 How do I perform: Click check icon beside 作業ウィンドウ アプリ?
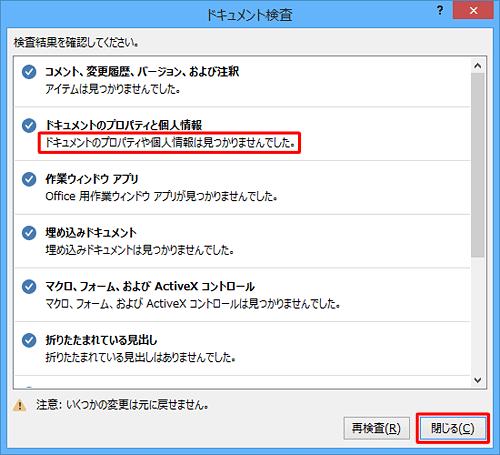(29, 179)
